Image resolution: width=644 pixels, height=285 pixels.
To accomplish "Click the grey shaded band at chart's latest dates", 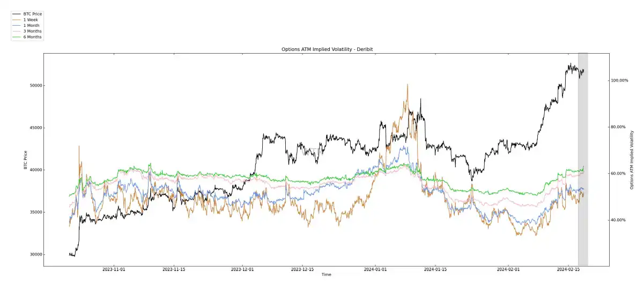I will [x=583, y=159].
